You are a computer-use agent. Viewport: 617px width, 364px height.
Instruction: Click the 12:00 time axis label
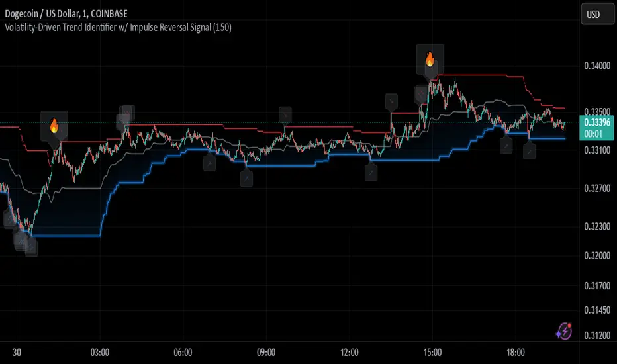point(349,352)
